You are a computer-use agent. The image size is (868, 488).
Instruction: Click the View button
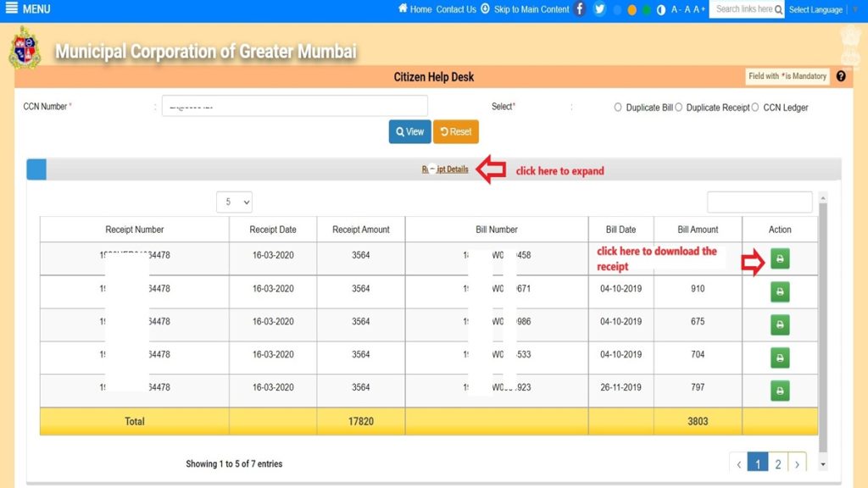(409, 131)
